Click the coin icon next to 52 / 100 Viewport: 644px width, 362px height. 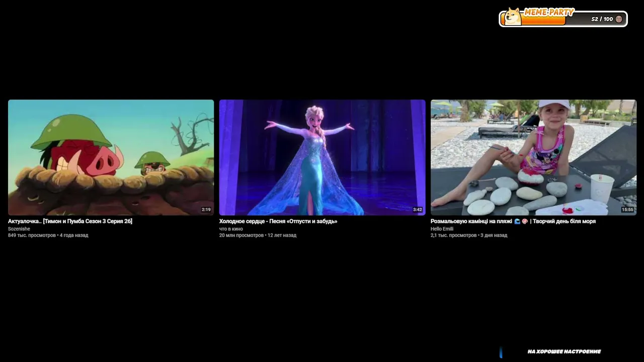[619, 19]
